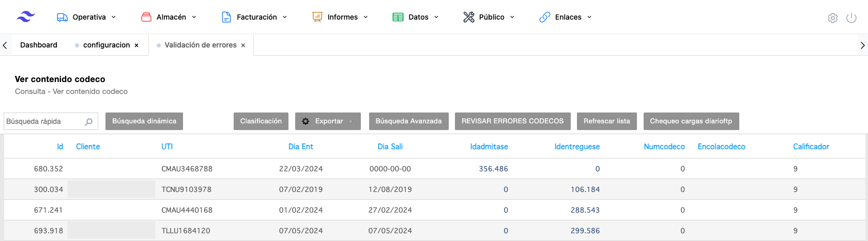
Task: Expand the Operativa menu
Action: [x=86, y=17]
